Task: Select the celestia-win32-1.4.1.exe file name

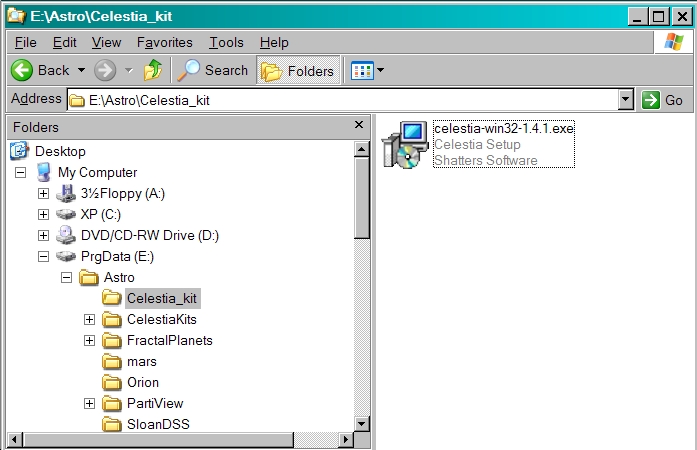Action: 504,129
